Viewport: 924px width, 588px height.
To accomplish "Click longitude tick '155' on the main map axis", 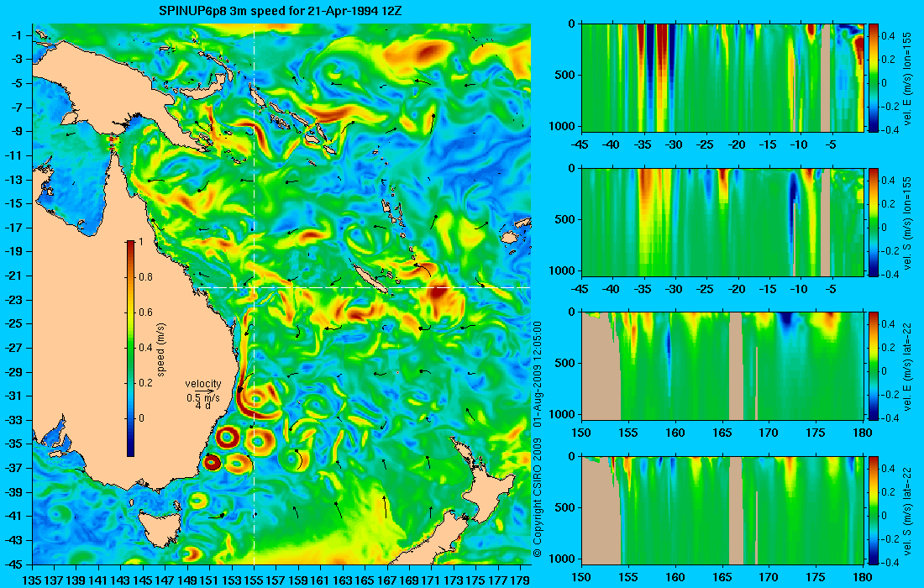I will (x=254, y=580).
